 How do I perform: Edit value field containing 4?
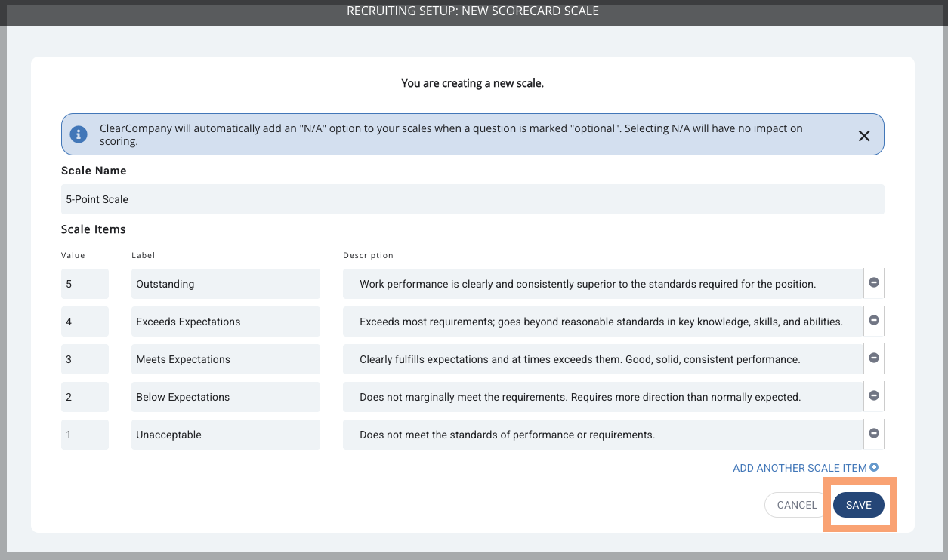coord(85,322)
